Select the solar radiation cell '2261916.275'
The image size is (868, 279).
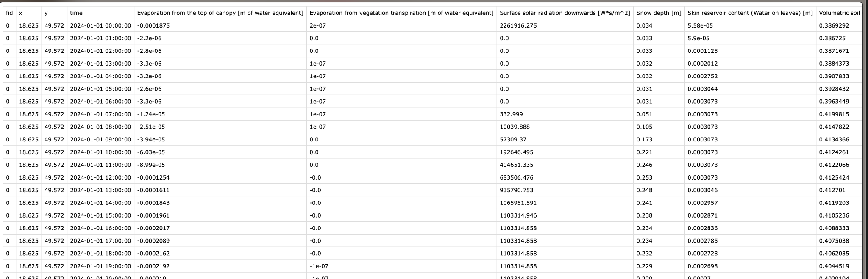[518, 26]
